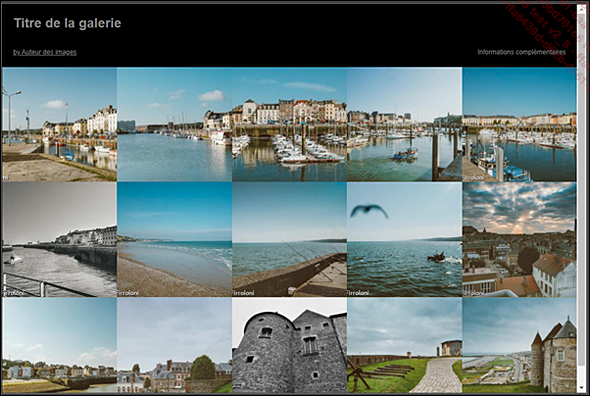Open marina with waterfront buildings thumbnail
The image size is (590, 396).
[x=290, y=125]
